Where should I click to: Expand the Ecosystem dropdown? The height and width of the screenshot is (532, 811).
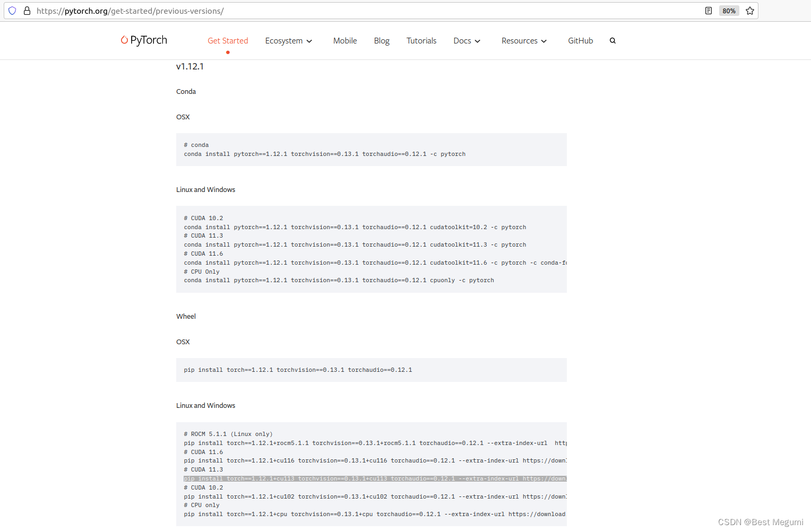coord(289,40)
